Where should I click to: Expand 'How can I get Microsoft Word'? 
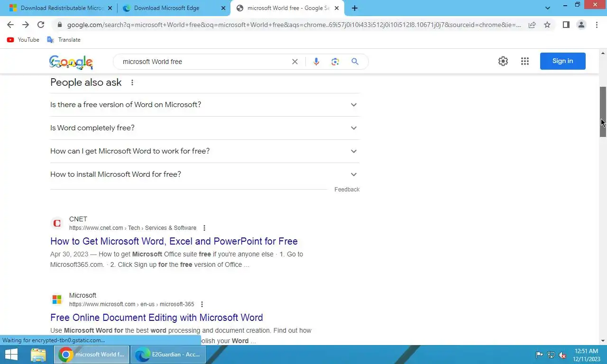205,151
